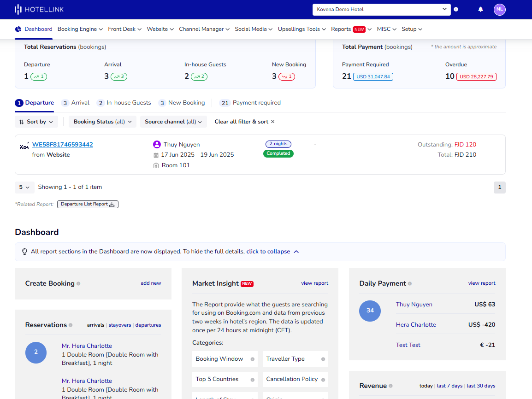Open the Booking Status filter dropdown
532x399 pixels.
pos(102,121)
